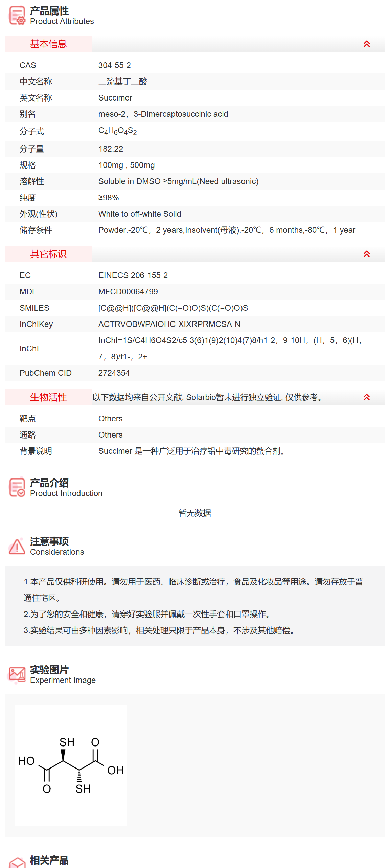The height and width of the screenshot is (868, 391).
Task: Click the 注意事项 heading
Action: 49,541
